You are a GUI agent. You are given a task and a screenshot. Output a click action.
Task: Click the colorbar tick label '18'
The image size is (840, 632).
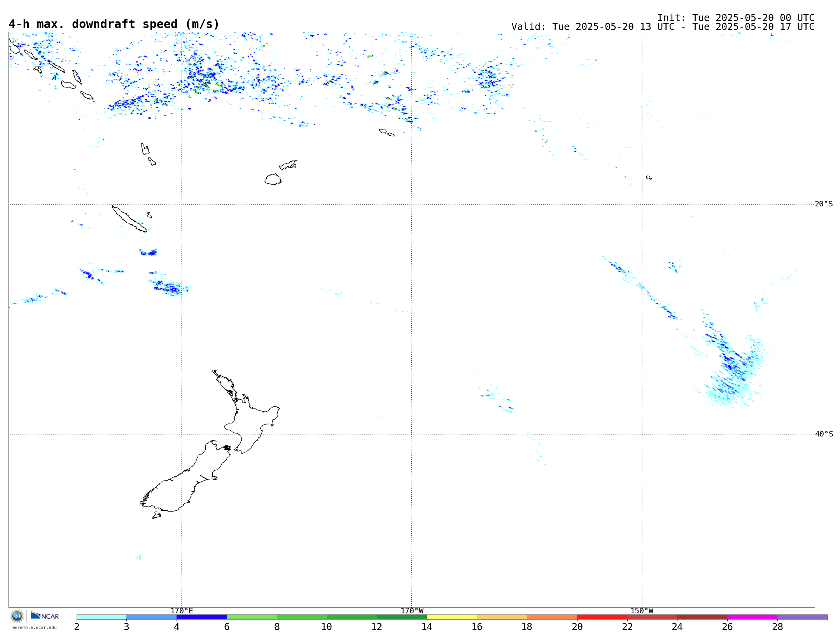pos(527,627)
